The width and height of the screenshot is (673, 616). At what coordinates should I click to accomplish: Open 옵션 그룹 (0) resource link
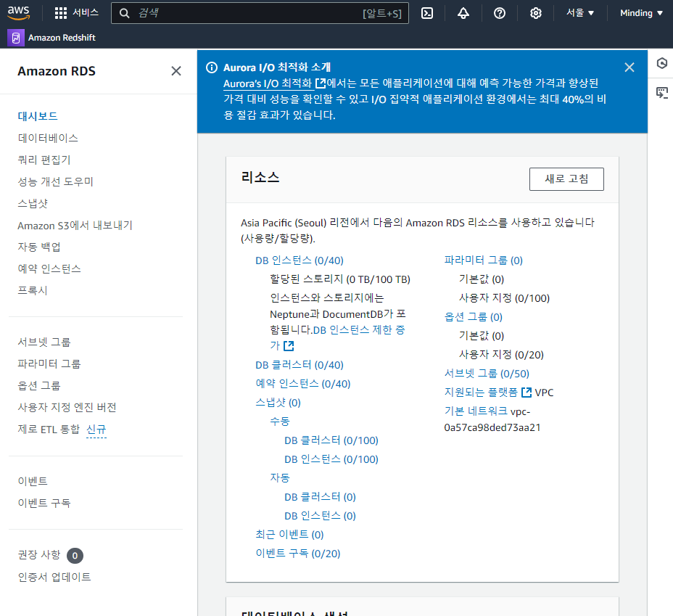[x=474, y=317]
